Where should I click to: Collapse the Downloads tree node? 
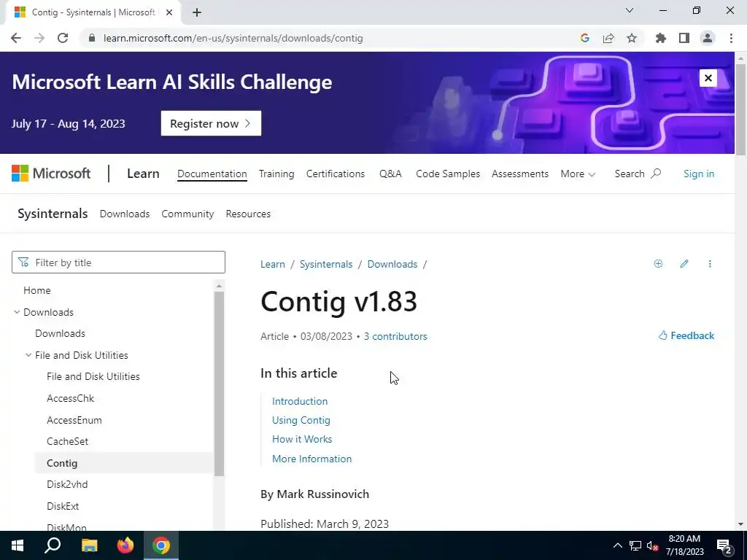tap(17, 312)
